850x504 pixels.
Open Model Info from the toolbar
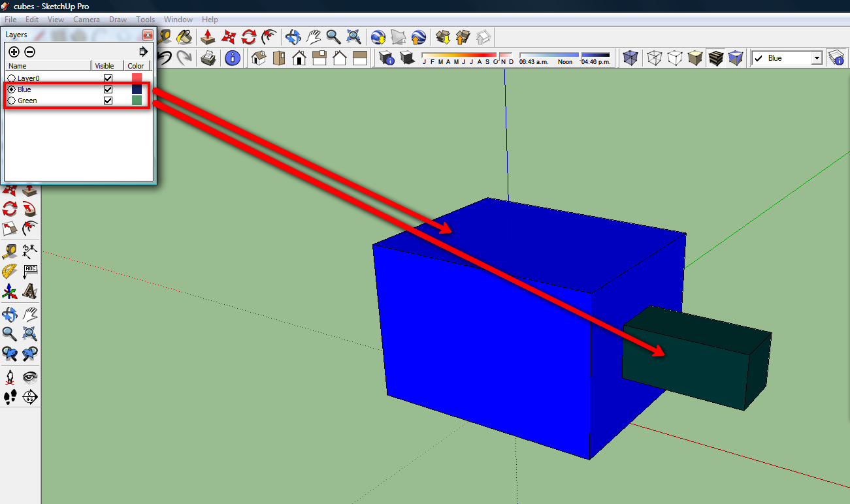tap(233, 58)
